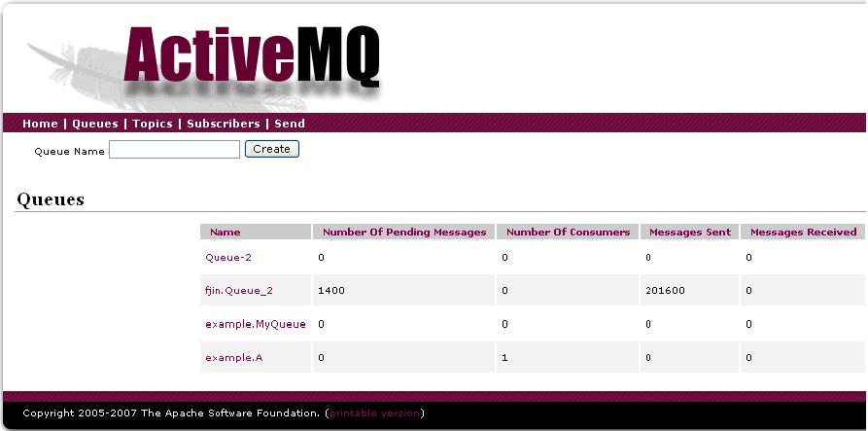The image size is (868, 431).
Task: Open the fjin.Queue_2 queue link
Action: 238,290
